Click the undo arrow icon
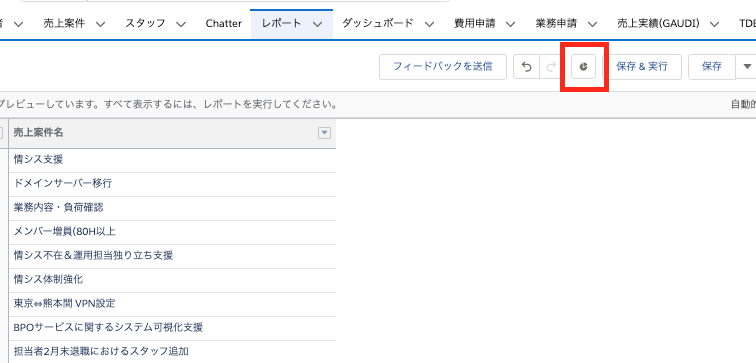Screen dimensions: 756x363 coord(526,67)
